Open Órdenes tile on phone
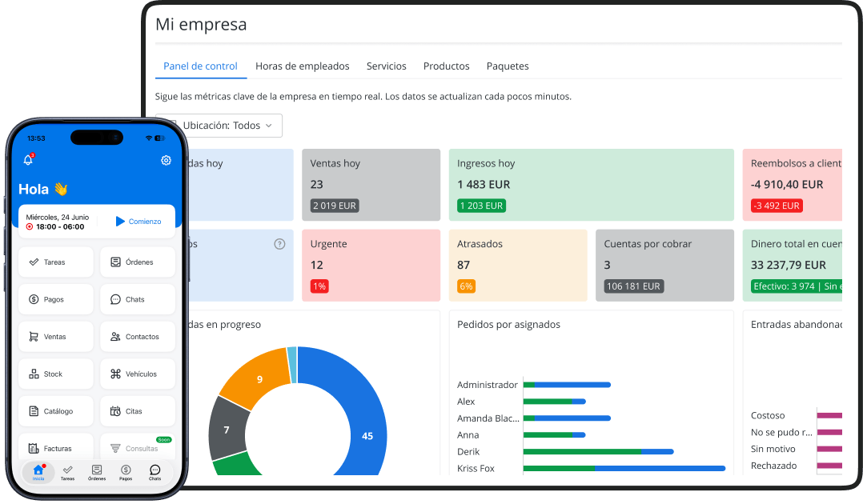863x504 pixels. point(138,262)
